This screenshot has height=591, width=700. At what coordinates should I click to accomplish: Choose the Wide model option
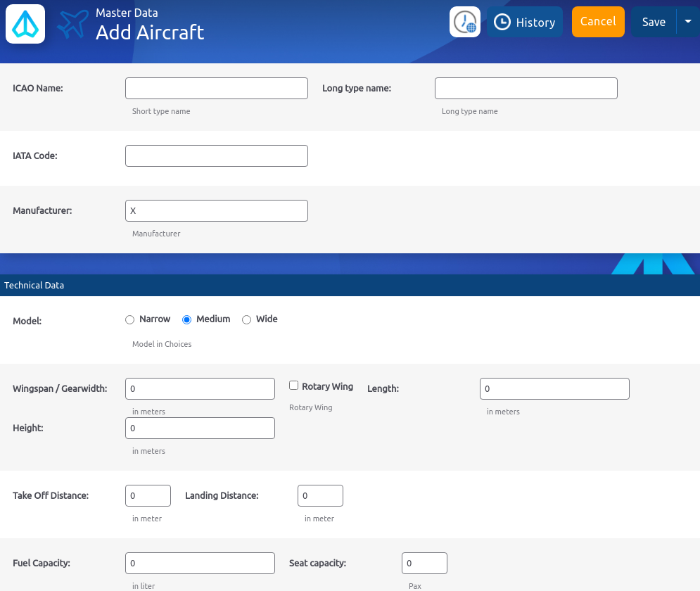[247, 320]
